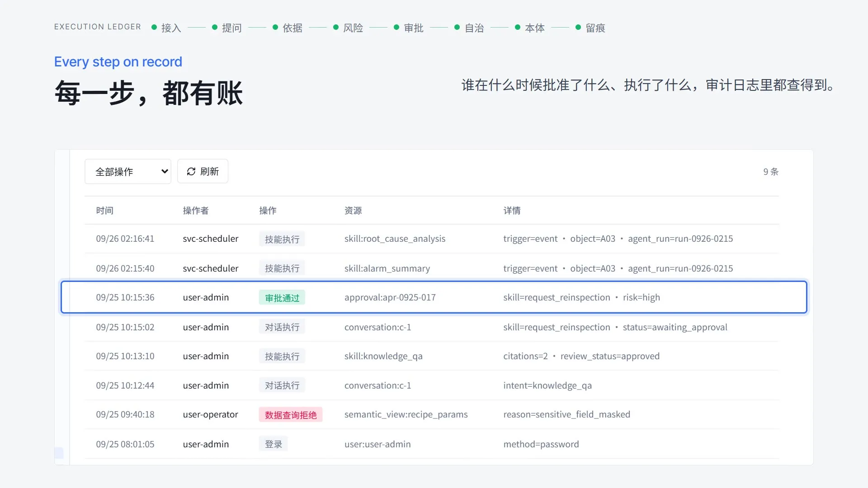Click skill:root_cause_analysis resource cell
Image resolution: width=868 pixels, height=488 pixels.
[x=395, y=239]
